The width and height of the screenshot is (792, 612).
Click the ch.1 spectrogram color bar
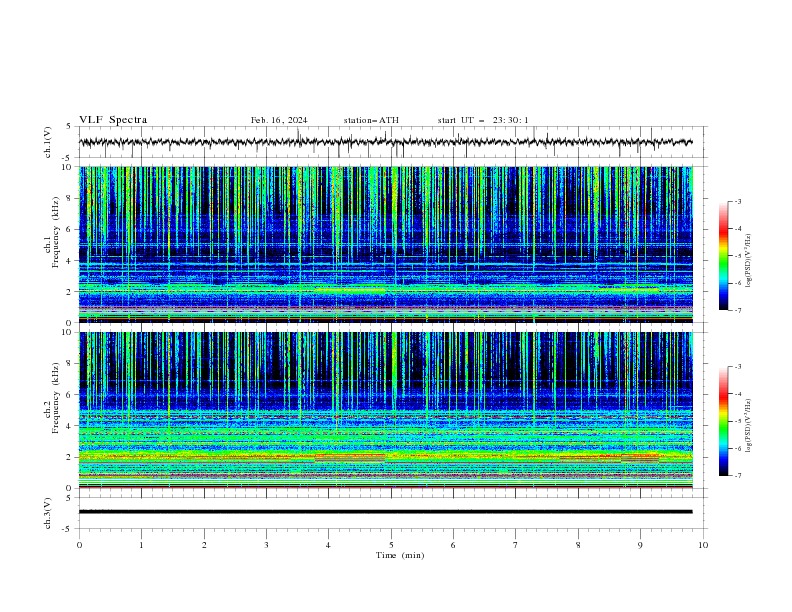pos(723,256)
